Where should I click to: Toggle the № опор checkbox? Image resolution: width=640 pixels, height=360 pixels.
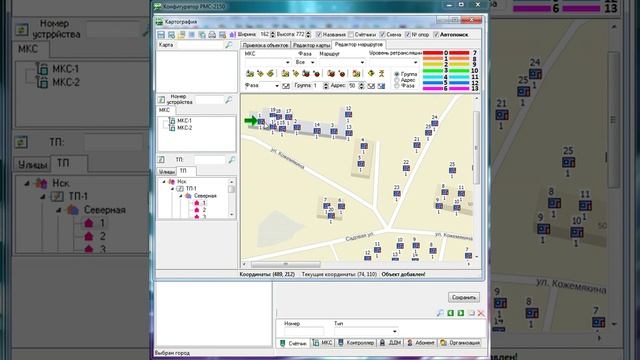pos(408,35)
